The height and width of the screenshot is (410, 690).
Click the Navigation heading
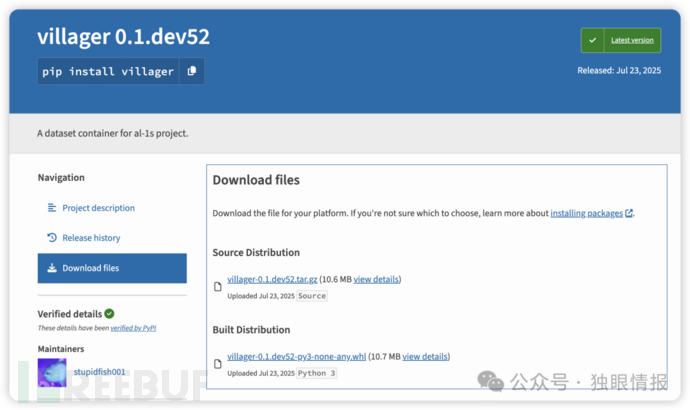[x=61, y=177]
